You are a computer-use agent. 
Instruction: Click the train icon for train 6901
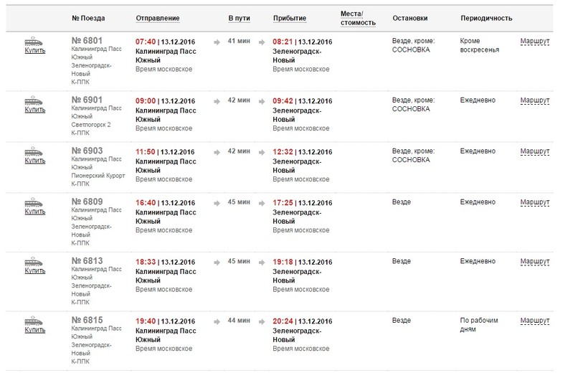pos(34,100)
